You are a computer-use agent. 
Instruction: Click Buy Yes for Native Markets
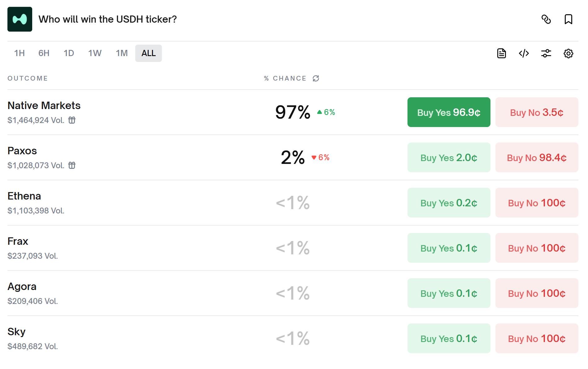[x=449, y=112]
